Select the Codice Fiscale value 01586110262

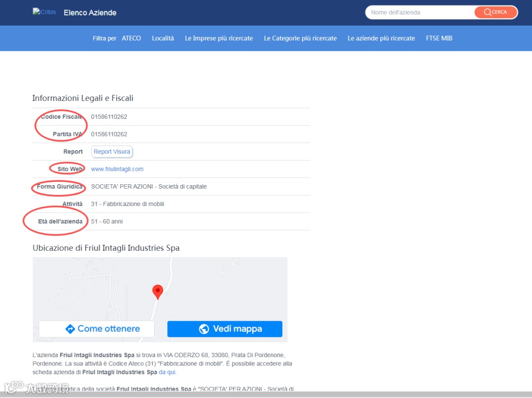click(x=109, y=117)
